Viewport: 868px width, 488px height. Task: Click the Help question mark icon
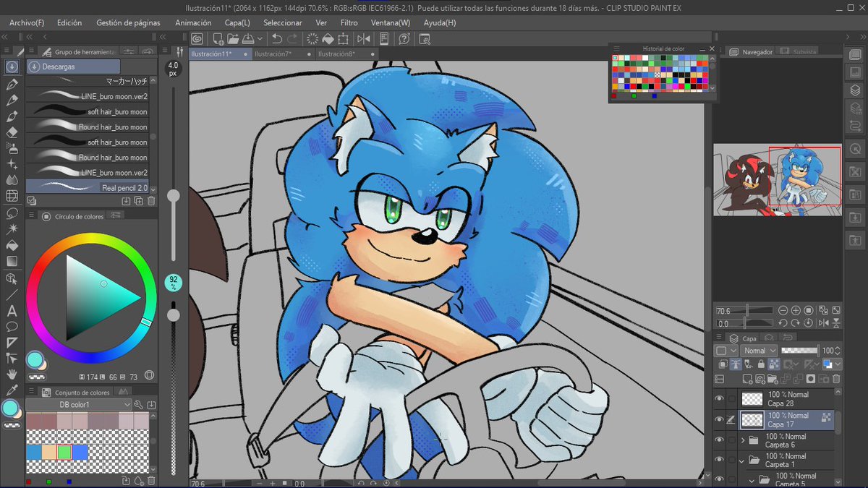click(404, 38)
